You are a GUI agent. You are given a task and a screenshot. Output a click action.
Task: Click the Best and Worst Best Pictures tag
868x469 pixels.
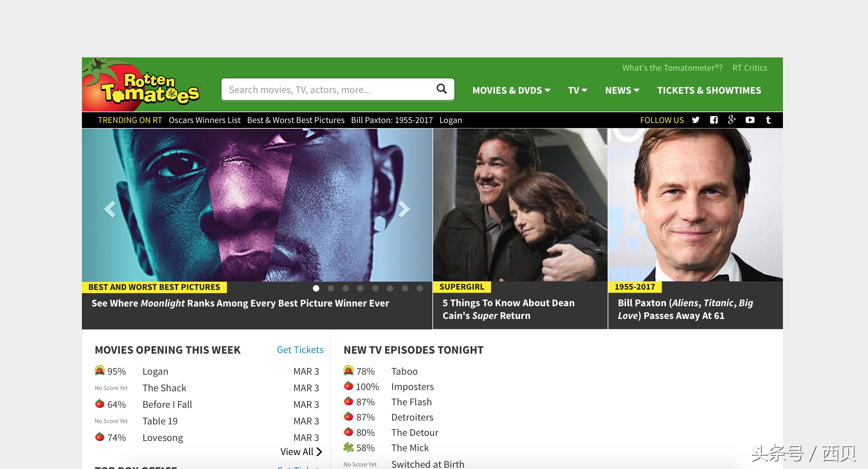(154, 287)
